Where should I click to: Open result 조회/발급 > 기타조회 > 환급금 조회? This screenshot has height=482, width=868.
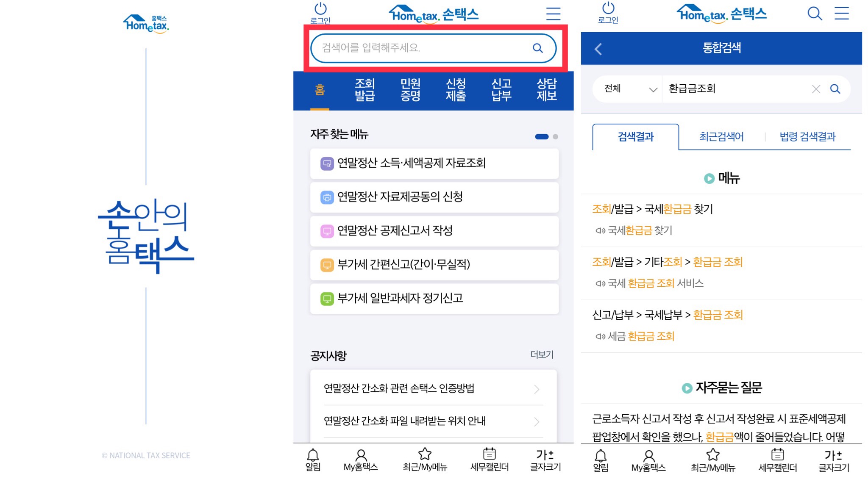click(x=668, y=262)
